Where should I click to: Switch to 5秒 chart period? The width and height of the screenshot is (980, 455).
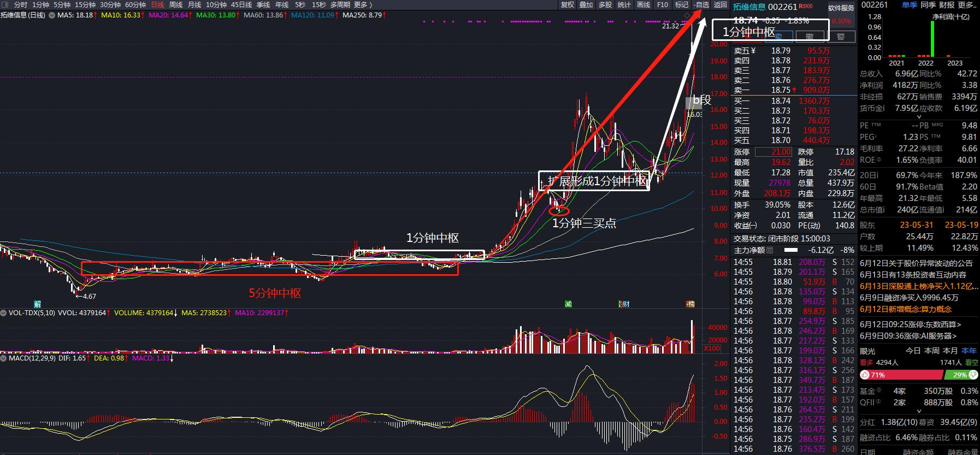click(x=300, y=4)
